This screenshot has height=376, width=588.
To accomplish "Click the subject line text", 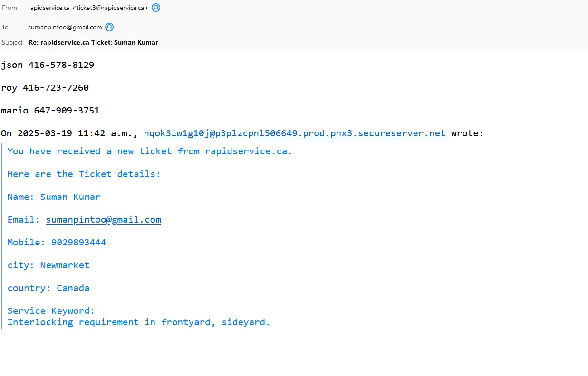I will pos(93,42).
